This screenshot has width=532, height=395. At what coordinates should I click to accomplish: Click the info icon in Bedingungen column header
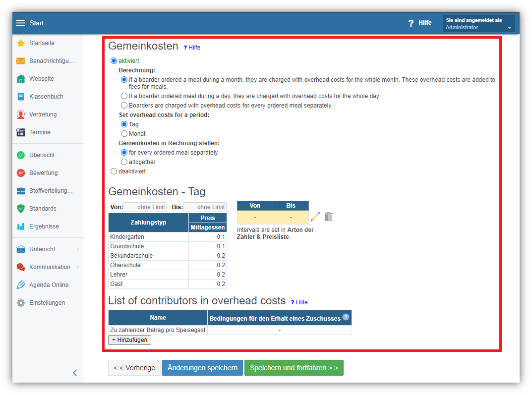click(346, 317)
